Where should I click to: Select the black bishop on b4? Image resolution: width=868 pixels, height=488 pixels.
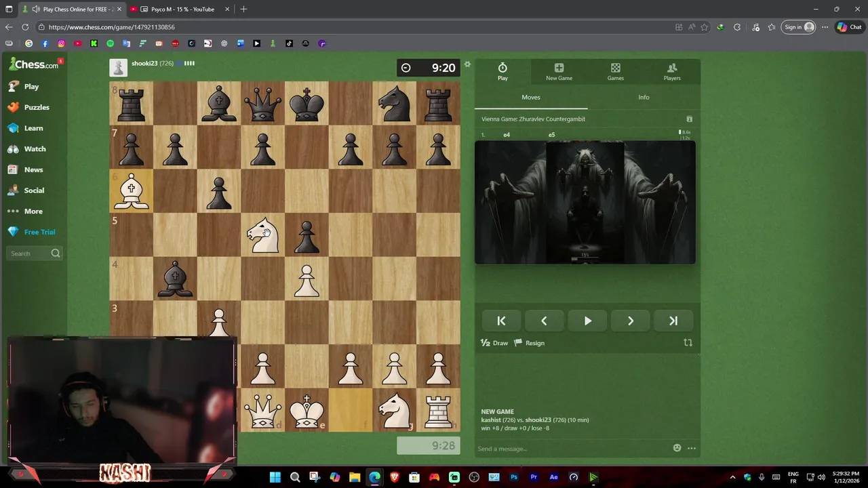[175, 279]
